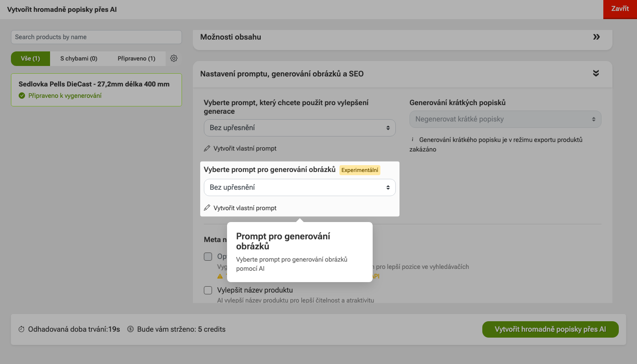Enable the Vylepšit název produktu checkbox
Image resolution: width=637 pixels, height=364 pixels.
(x=208, y=290)
